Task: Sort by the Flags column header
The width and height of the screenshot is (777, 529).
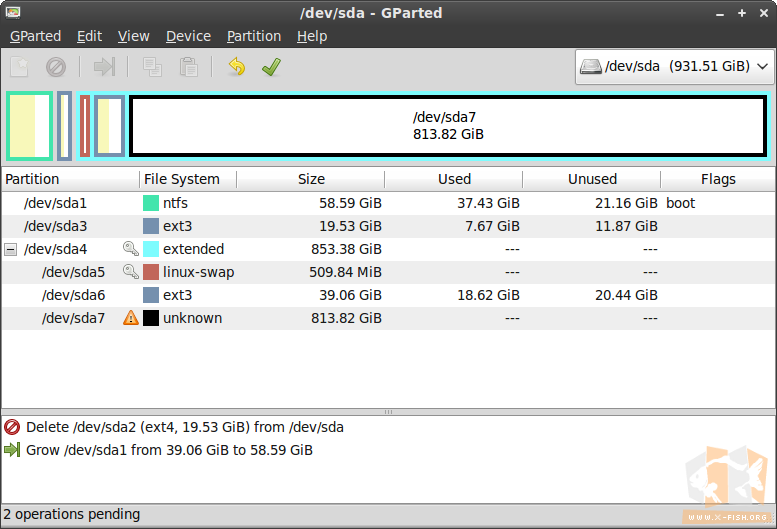Action: 718,179
